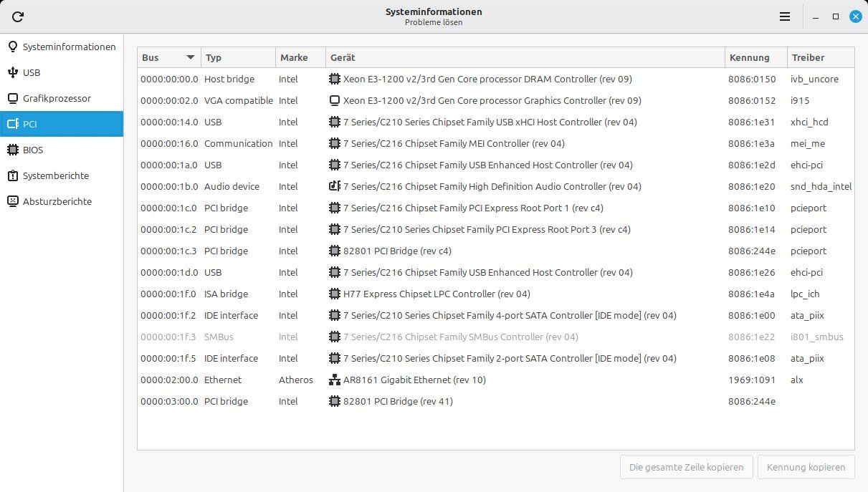This screenshot has height=492, width=868.
Task: Click the Kennung kopieren button
Action: tap(806, 467)
